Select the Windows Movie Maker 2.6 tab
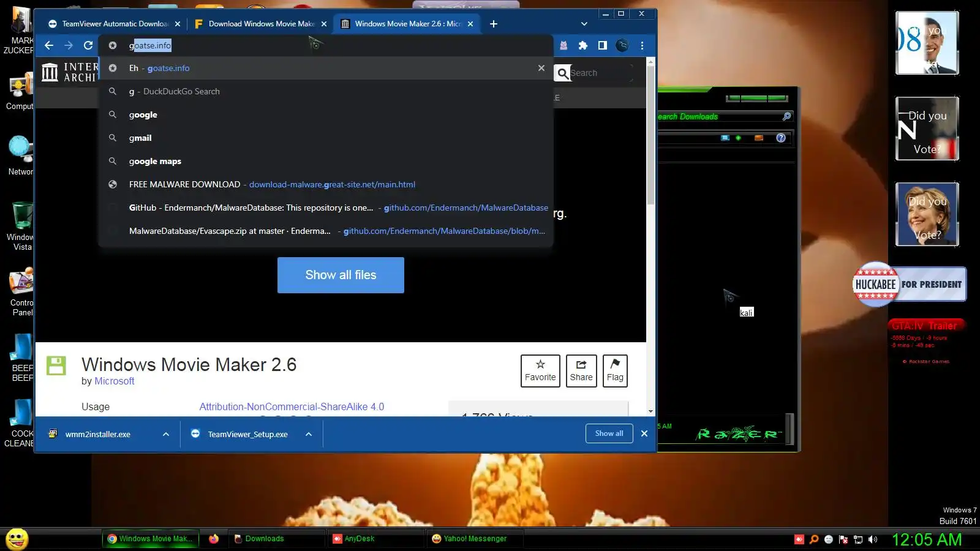 (x=407, y=24)
